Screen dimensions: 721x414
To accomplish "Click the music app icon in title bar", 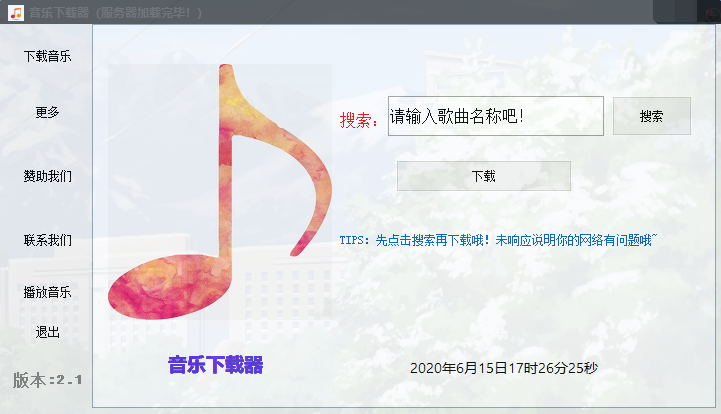I will point(16,13).
